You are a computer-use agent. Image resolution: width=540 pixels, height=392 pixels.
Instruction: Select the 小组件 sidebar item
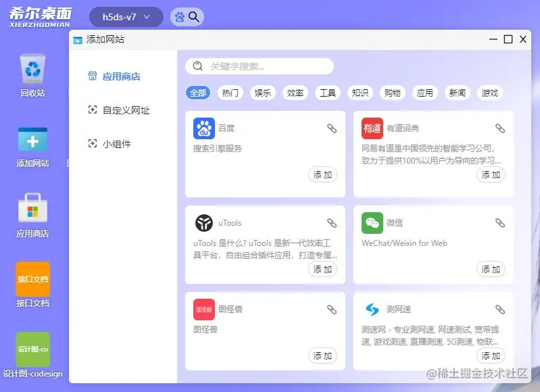[x=109, y=144]
